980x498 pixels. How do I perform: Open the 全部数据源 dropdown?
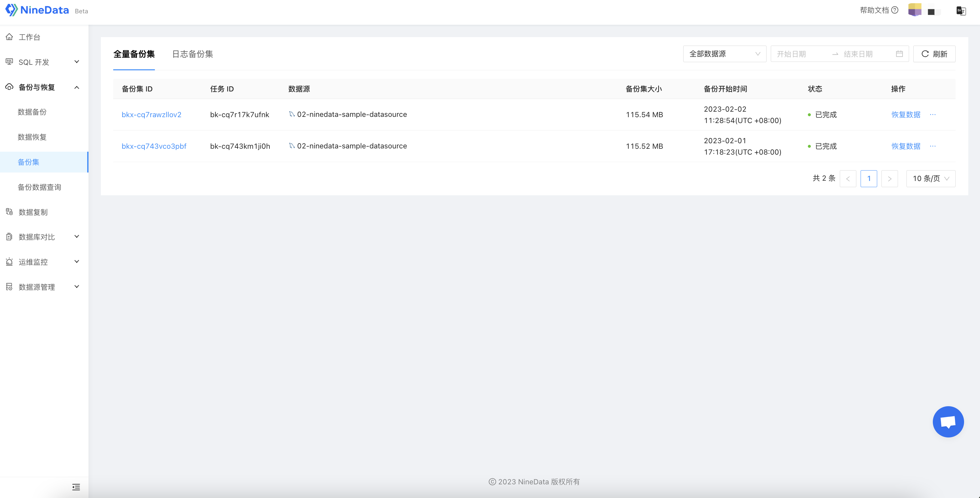[x=724, y=54]
